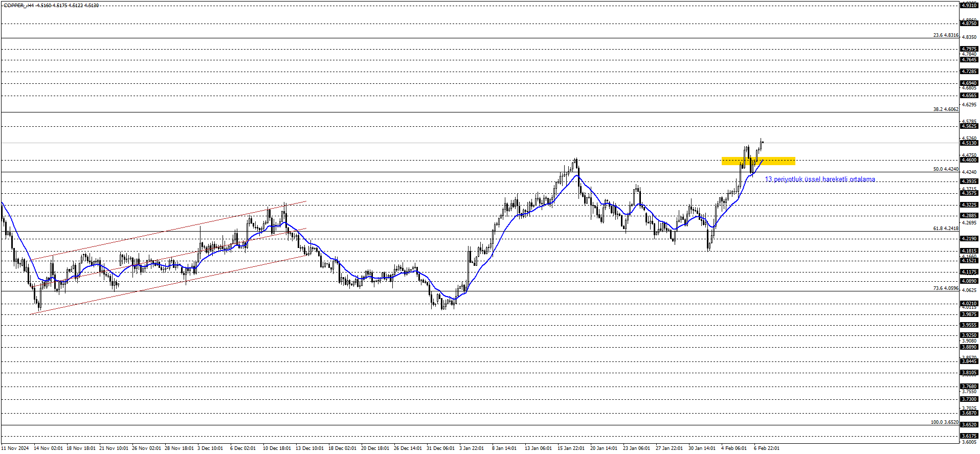Screen dimensions: 980x454
Task: Click the COPPER H4 chart title text
Action: click(x=51, y=5)
